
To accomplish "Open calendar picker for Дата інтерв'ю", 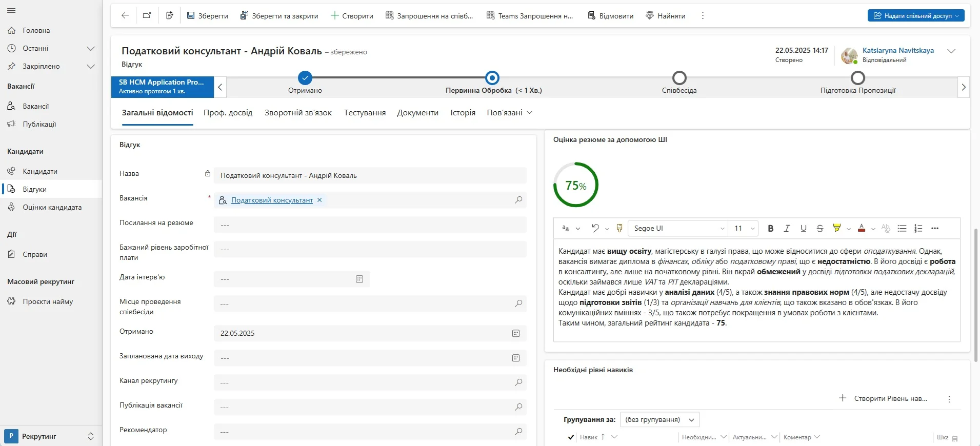I will [x=359, y=279].
